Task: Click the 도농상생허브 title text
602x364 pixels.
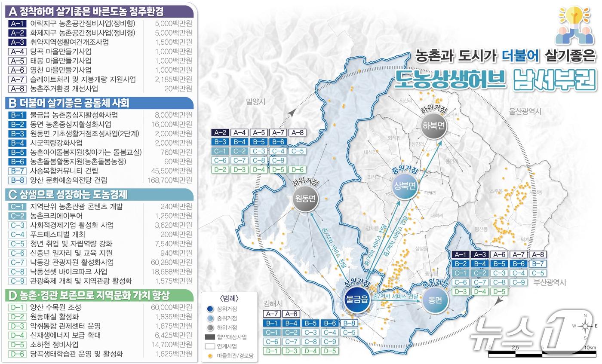Action: (x=450, y=80)
